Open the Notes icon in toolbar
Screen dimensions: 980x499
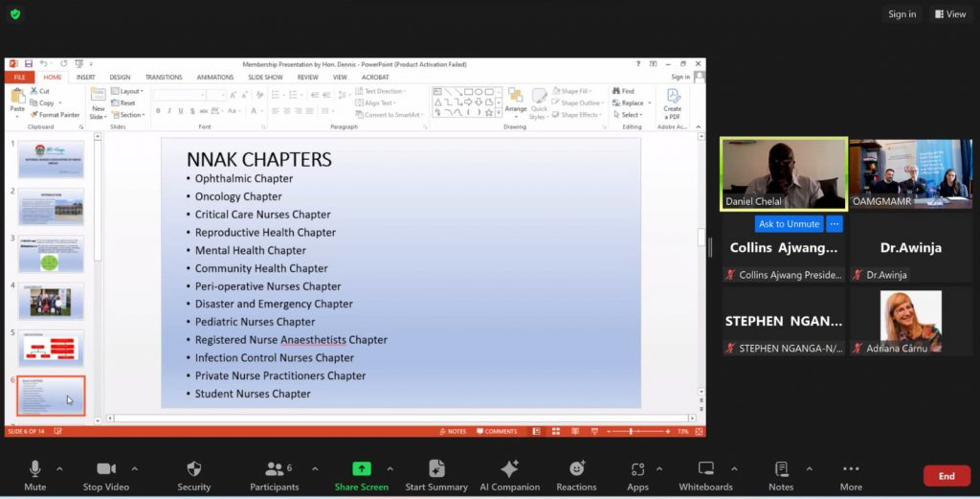(781, 468)
